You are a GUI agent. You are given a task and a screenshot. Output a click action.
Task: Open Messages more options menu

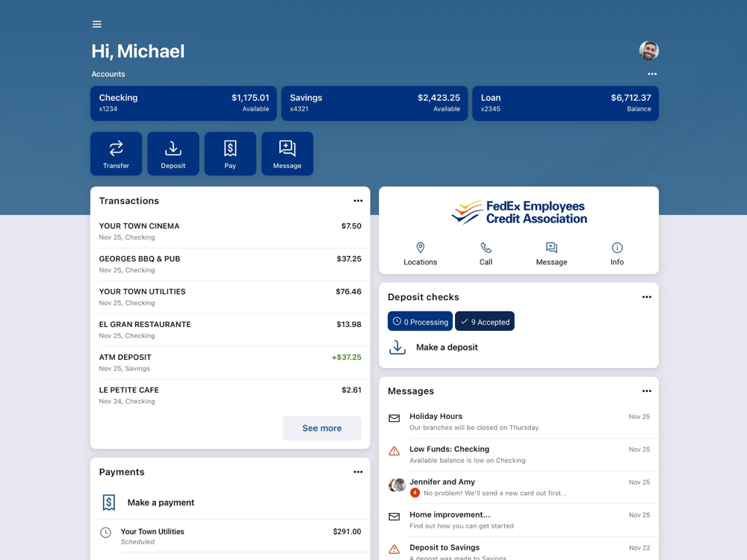pyautogui.click(x=646, y=391)
